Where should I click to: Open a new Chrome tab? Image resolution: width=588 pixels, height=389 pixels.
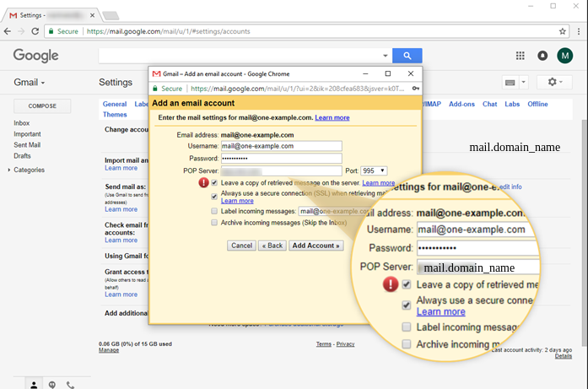coord(111,15)
